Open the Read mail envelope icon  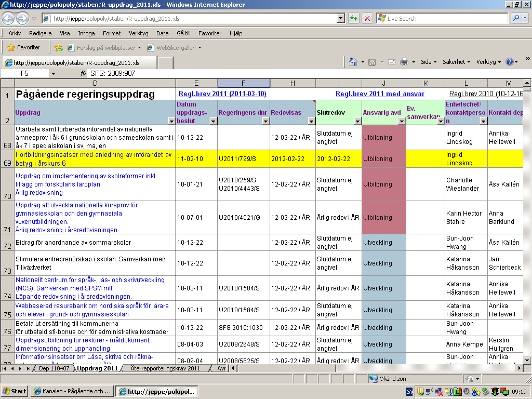coord(392,62)
